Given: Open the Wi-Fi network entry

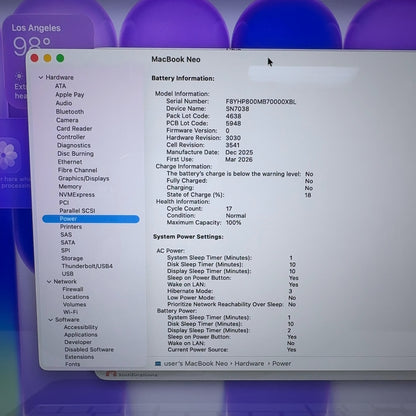Looking at the screenshot, I should [x=70, y=312].
